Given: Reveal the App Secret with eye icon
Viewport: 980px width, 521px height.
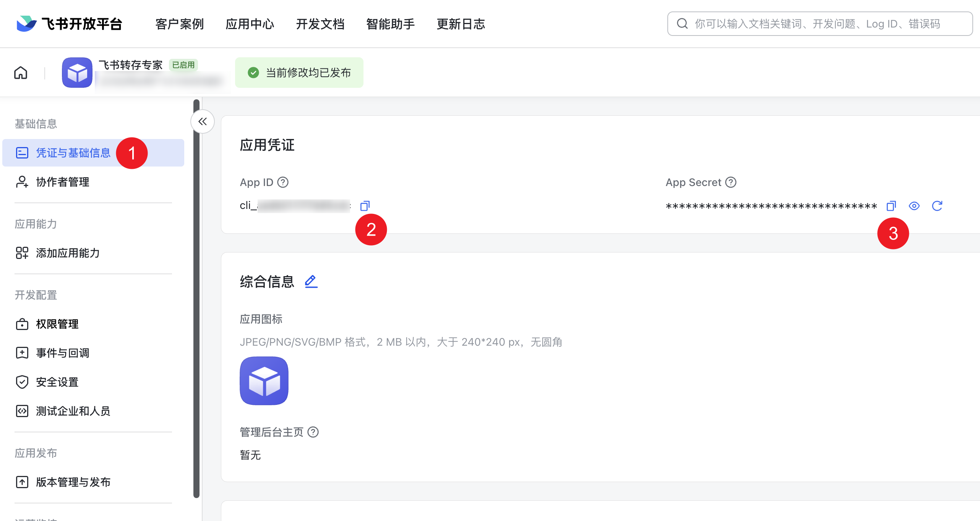Looking at the screenshot, I should tap(914, 206).
